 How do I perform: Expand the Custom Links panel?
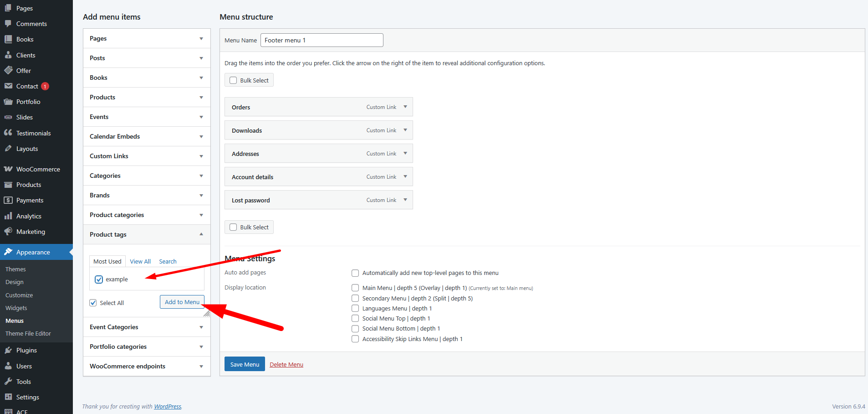coord(201,156)
